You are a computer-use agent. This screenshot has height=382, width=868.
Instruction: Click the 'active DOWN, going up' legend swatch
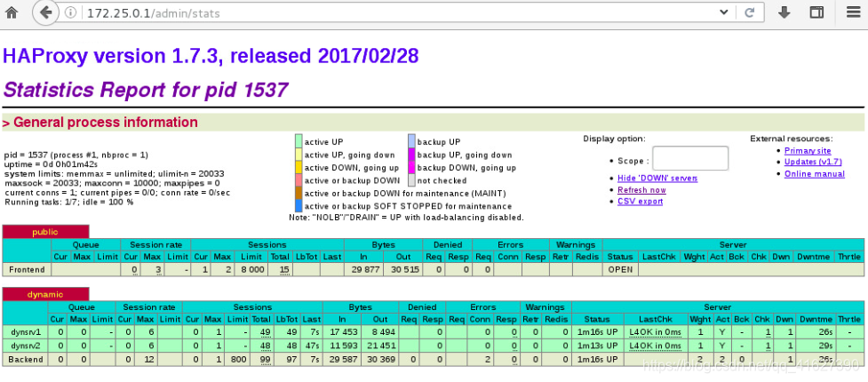pos(299,167)
